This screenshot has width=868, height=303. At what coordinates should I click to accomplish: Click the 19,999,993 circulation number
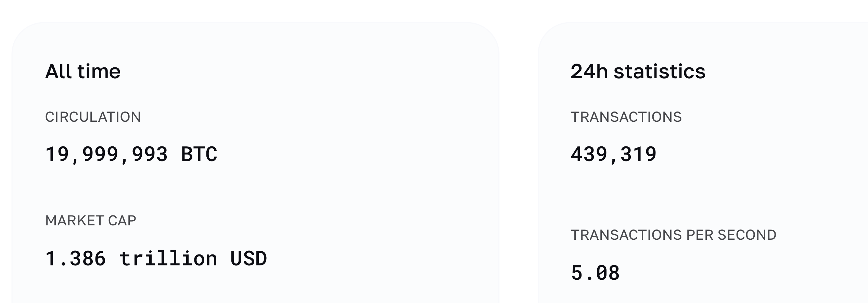[106, 154]
